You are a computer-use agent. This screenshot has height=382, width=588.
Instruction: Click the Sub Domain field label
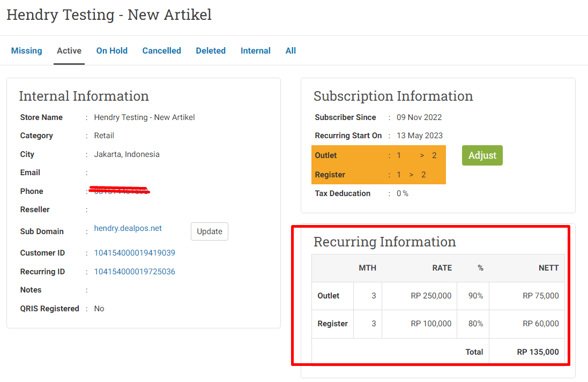click(42, 231)
